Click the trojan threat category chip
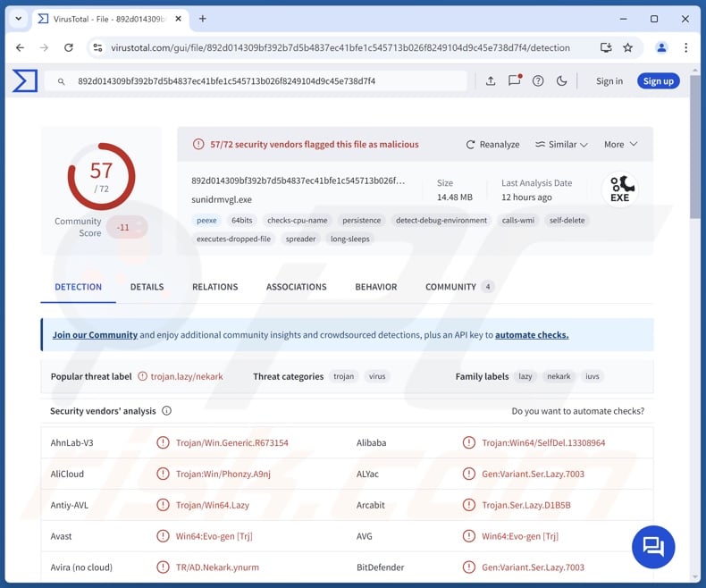The image size is (706, 588). [343, 376]
